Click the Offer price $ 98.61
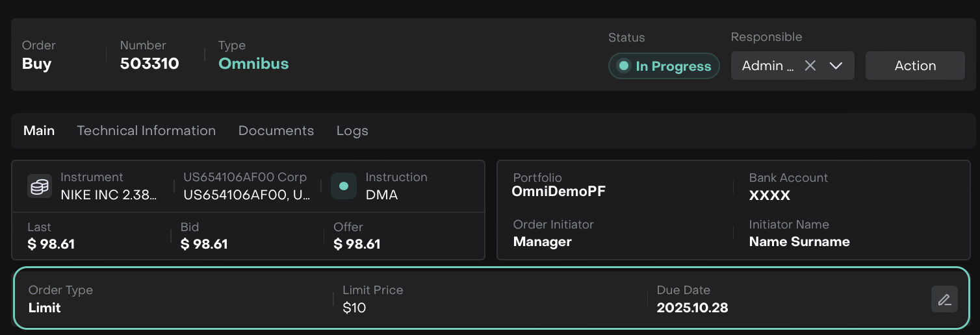 point(357,244)
